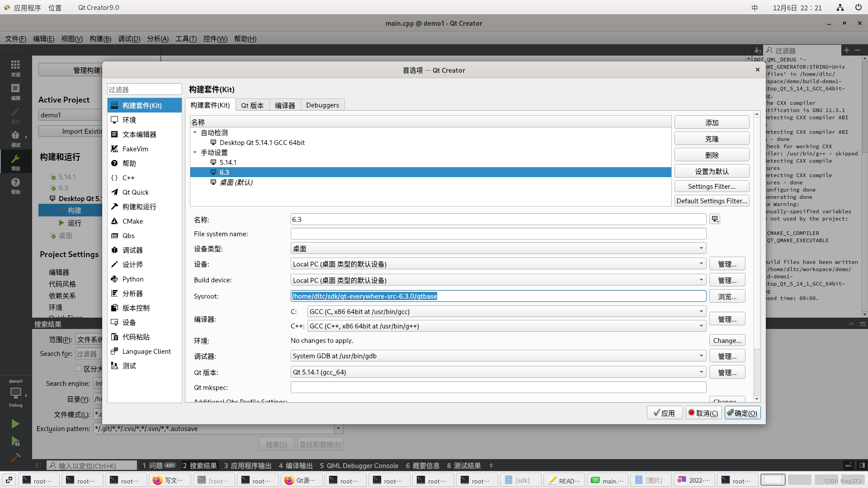Select the CMake preferences category
This screenshot has width=868, height=488.
tap(132, 221)
